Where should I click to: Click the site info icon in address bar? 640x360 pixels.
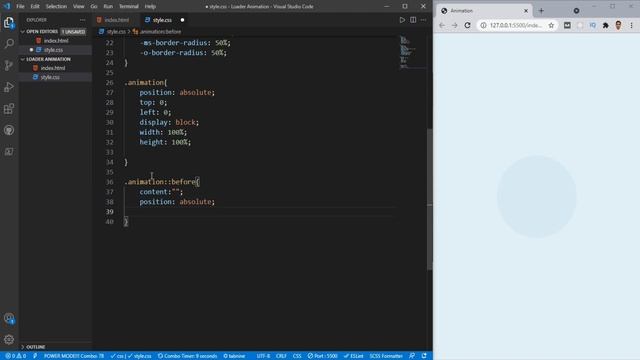point(483,25)
